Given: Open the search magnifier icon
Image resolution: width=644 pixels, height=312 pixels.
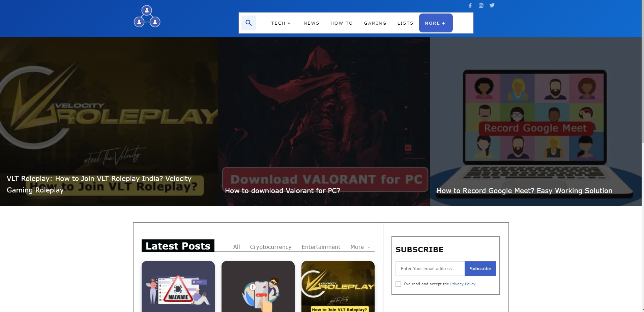Looking at the screenshot, I should (249, 23).
